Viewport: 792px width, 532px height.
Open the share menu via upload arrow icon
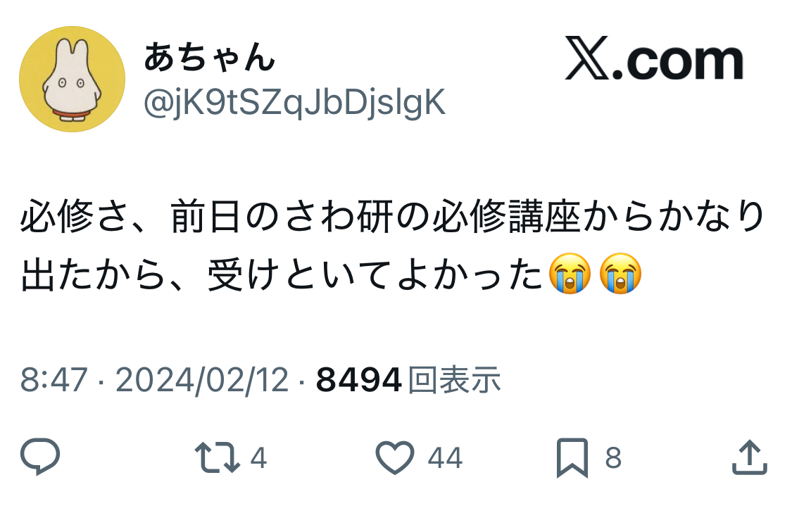pyautogui.click(x=750, y=457)
